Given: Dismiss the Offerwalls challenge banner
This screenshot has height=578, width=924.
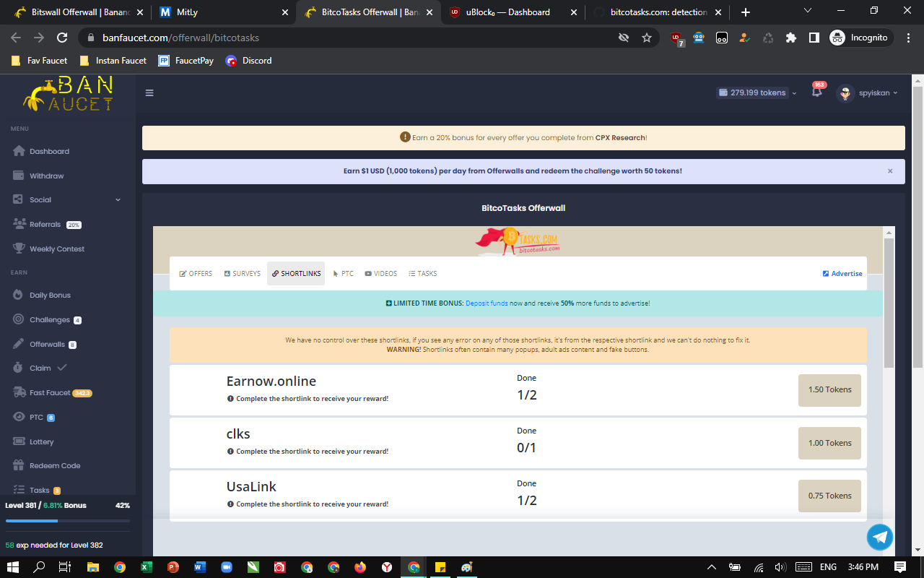Looking at the screenshot, I should pos(889,171).
